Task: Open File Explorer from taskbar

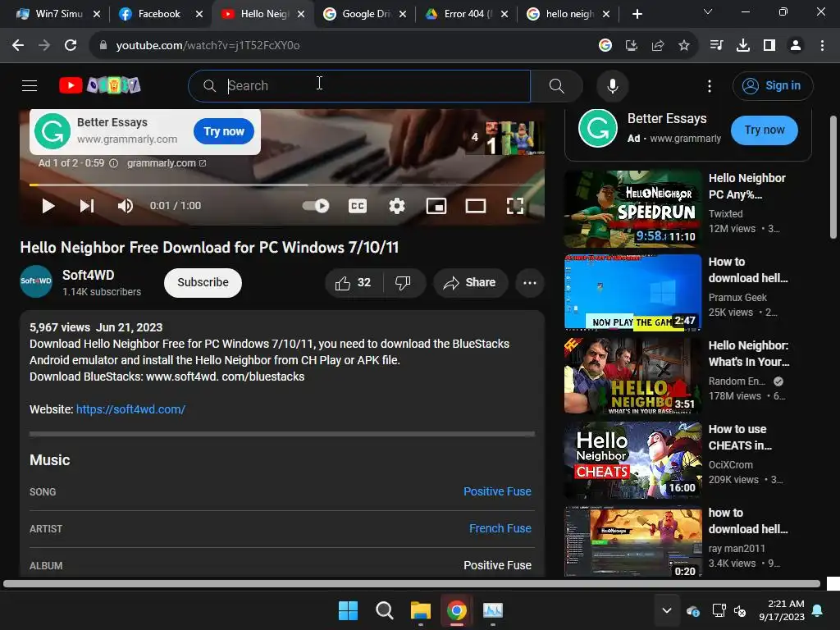Action: tap(421, 610)
